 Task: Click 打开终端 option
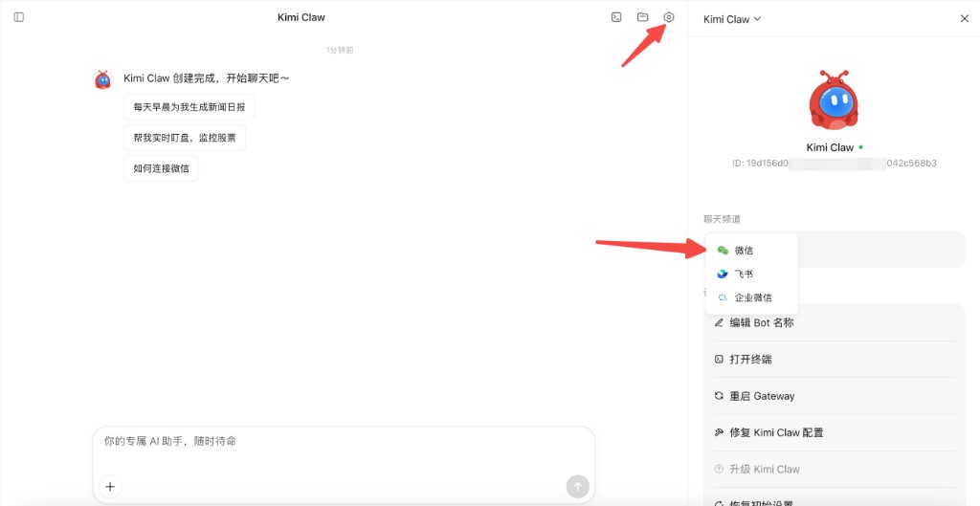coord(835,360)
